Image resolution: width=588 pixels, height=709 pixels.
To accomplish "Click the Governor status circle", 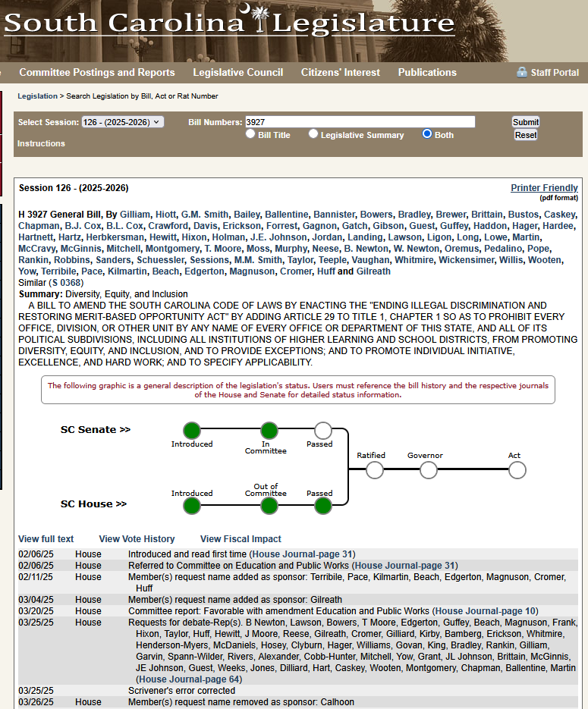I will click(429, 470).
